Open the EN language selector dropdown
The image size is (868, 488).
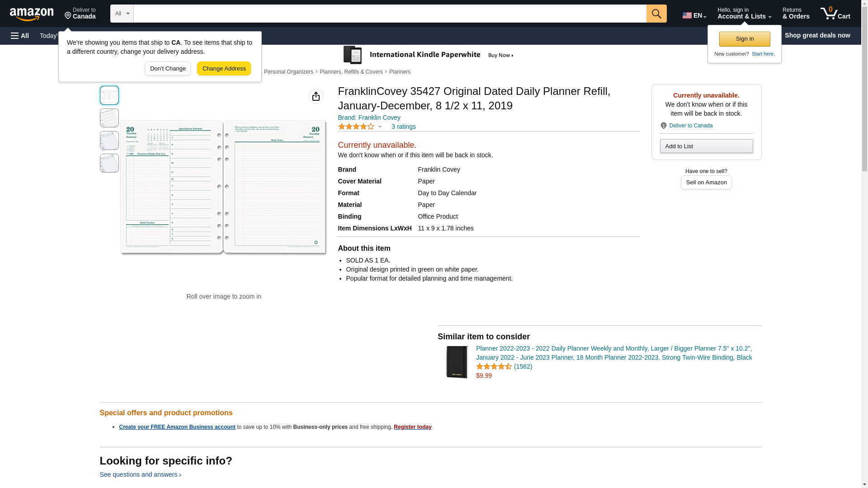(694, 15)
